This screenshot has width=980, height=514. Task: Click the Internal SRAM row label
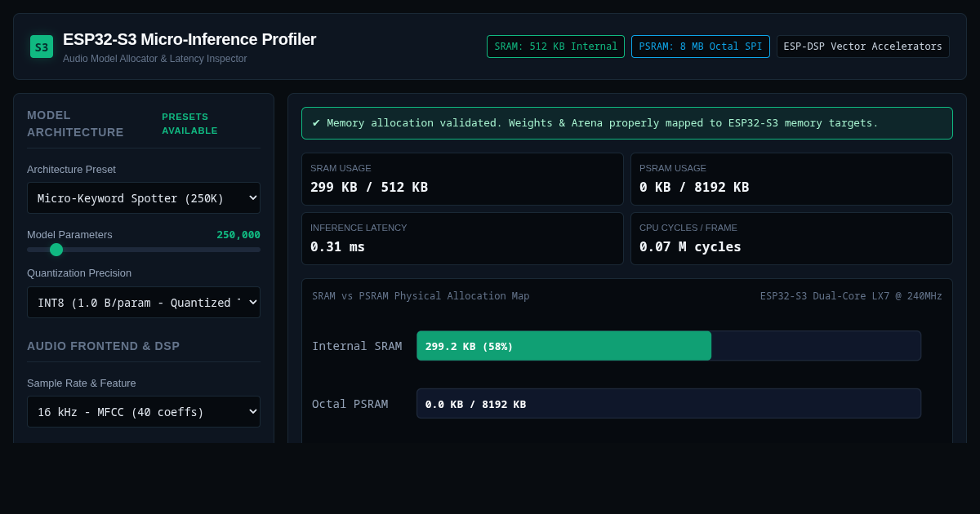(x=357, y=346)
